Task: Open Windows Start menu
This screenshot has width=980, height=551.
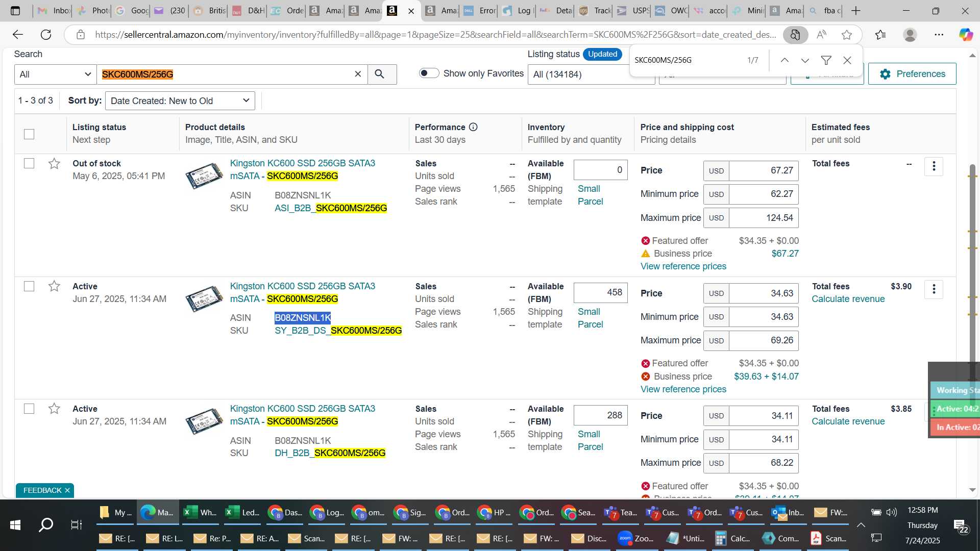Action: pos(15,524)
